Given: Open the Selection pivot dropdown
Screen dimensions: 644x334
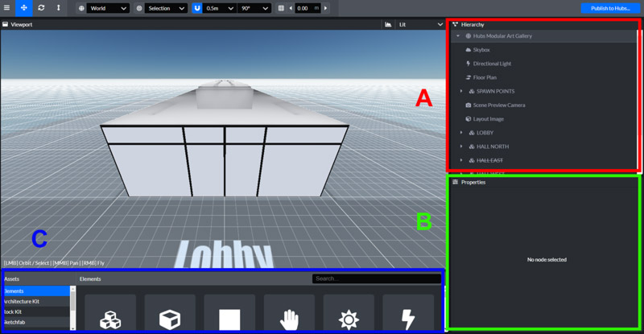Looking at the screenshot, I should click(x=166, y=8).
